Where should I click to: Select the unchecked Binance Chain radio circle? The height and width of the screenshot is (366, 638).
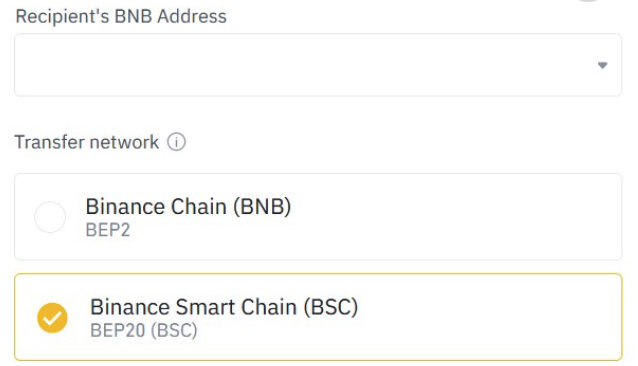tap(50, 217)
